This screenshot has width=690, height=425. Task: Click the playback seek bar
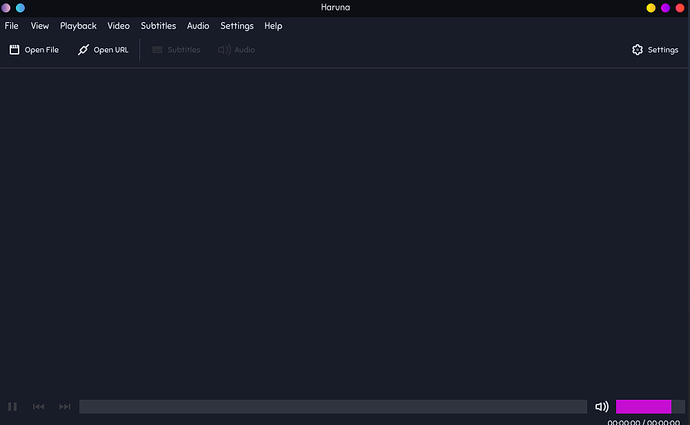click(x=332, y=407)
